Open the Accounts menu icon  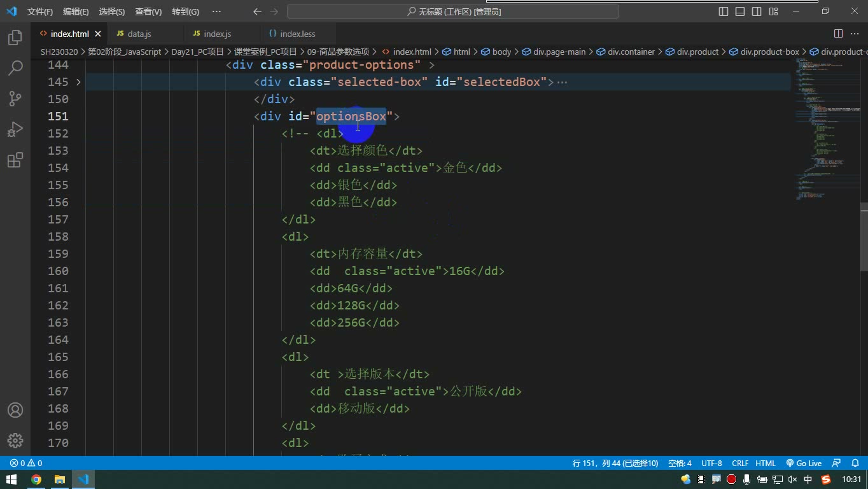15,410
